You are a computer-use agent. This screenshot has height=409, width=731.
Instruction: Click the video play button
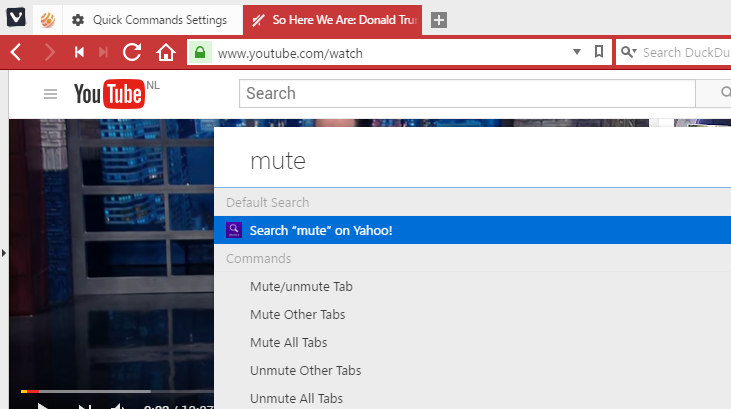(x=43, y=406)
